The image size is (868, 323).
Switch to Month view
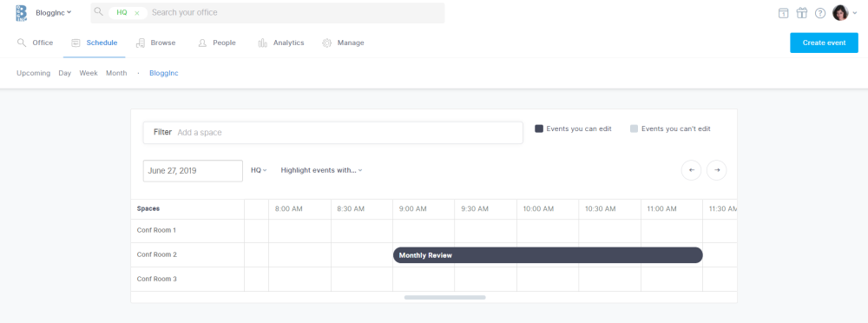point(116,73)
